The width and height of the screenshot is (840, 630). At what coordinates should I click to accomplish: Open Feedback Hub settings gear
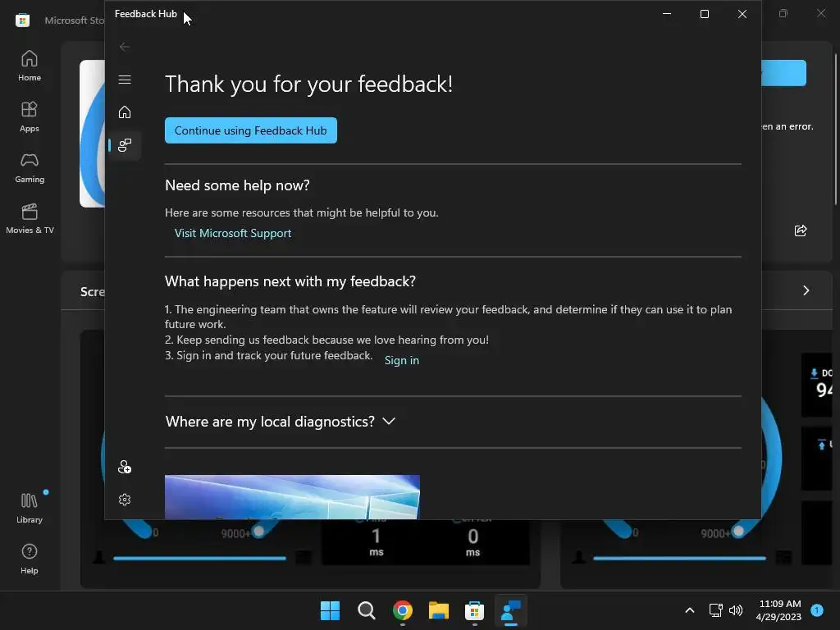125,500
